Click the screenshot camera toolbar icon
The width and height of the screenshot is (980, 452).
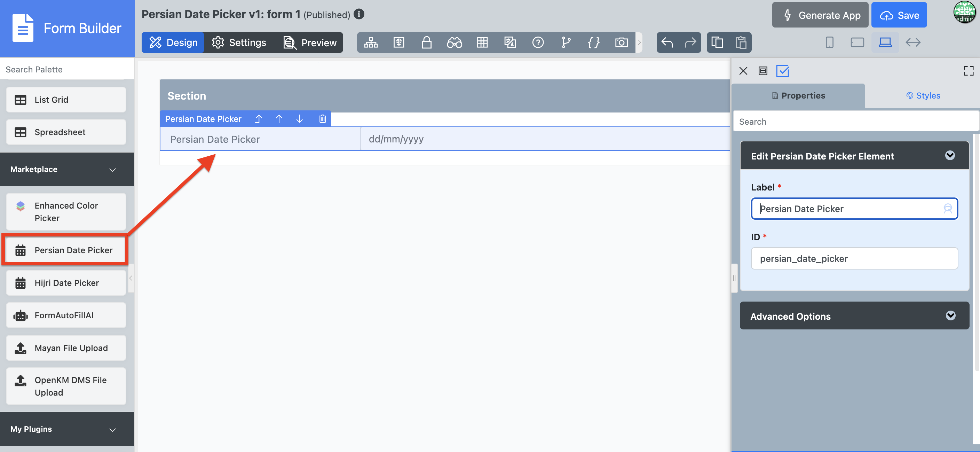pyautogui.click(x=621, y=42)
